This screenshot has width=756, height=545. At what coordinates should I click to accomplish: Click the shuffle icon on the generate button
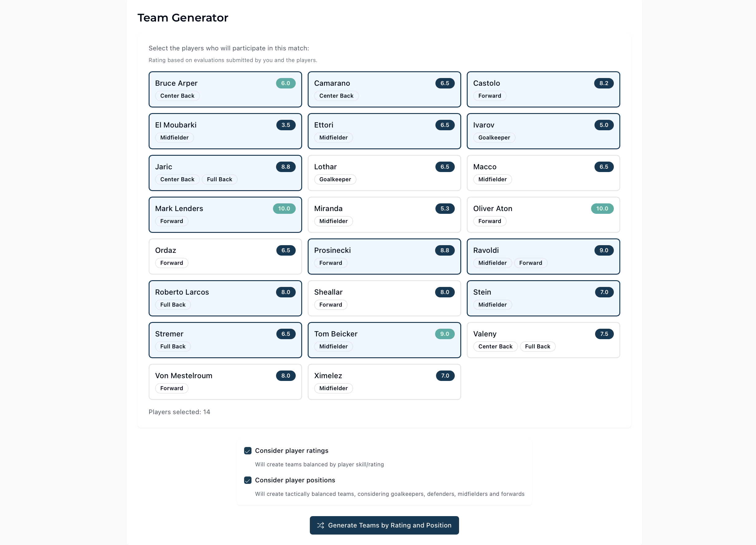321,525
